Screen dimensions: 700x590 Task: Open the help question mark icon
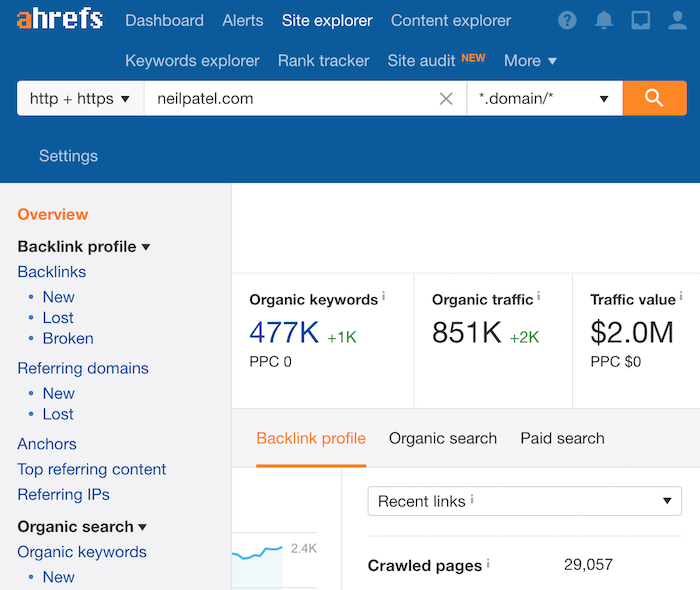[x=567, y=20]
